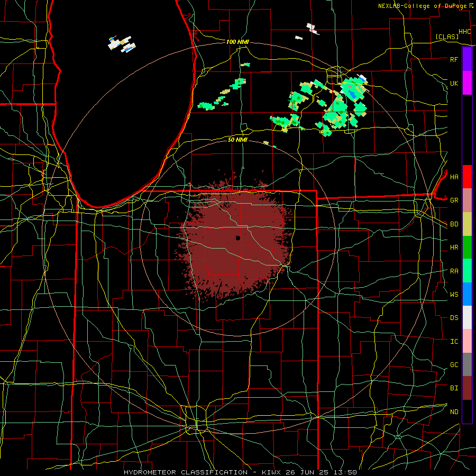Select the GR pink legend swatch
Image resolution: width=476 pixels, height=476 pixels.
pos(467,200)
